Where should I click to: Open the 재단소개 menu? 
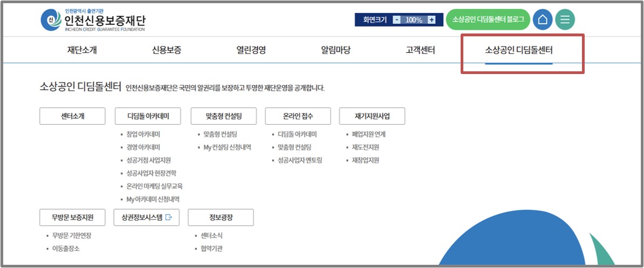click(82, 51)
